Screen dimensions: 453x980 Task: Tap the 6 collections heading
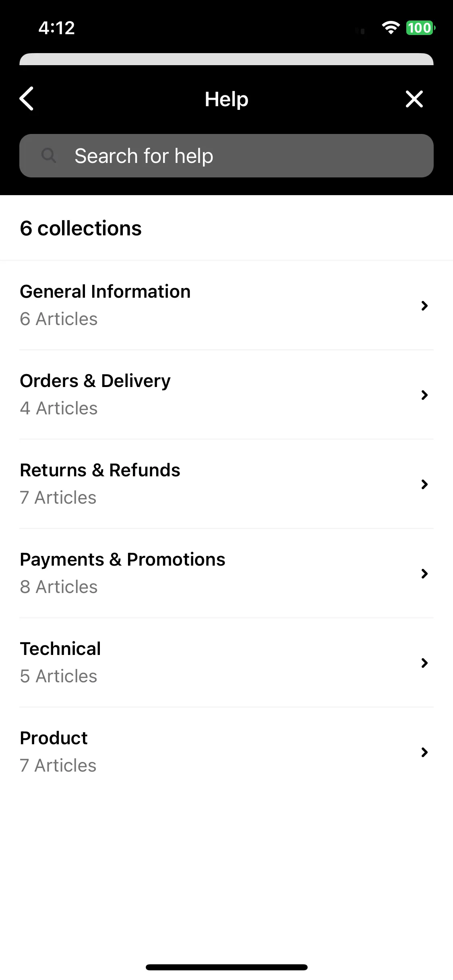(x=81, y=228)
